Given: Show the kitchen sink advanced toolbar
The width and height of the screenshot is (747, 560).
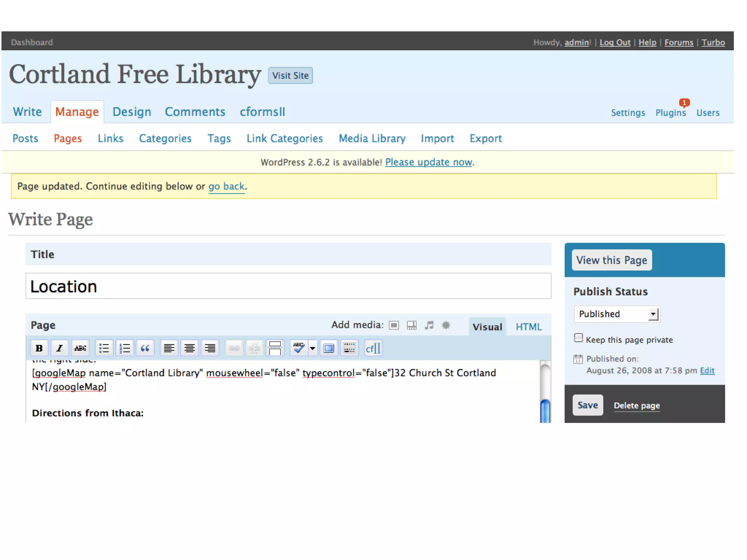Looking at the screenshot, I should 349,348.
